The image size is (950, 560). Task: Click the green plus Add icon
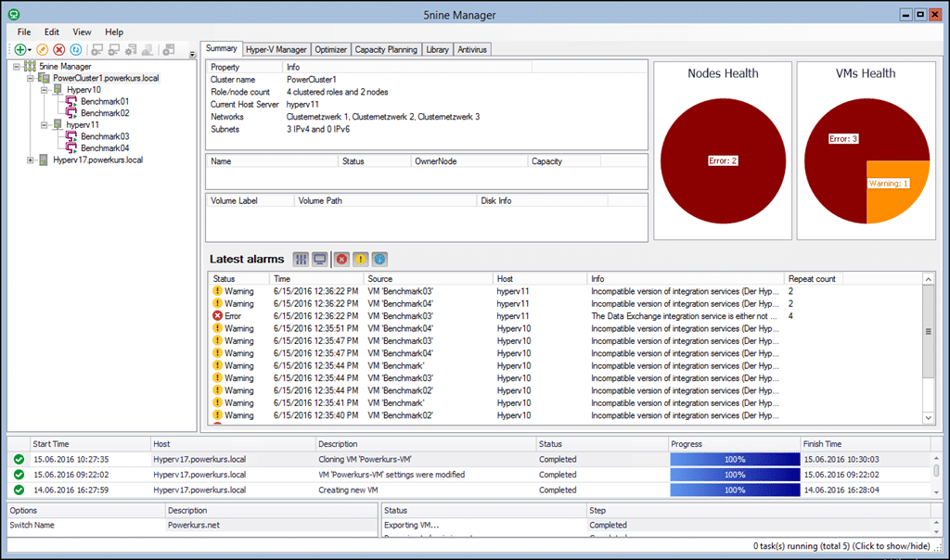point(20,50)
